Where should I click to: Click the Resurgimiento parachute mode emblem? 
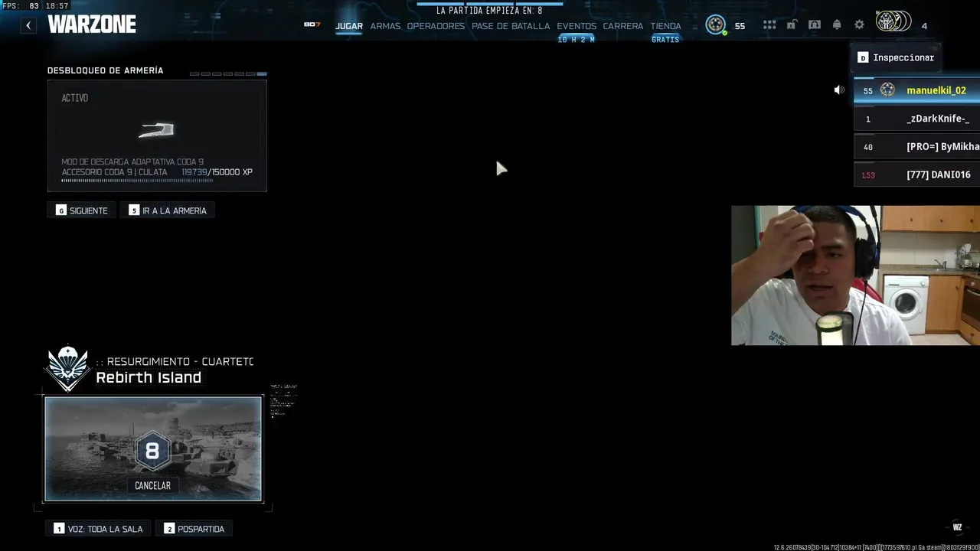click(x=68, y=368)
